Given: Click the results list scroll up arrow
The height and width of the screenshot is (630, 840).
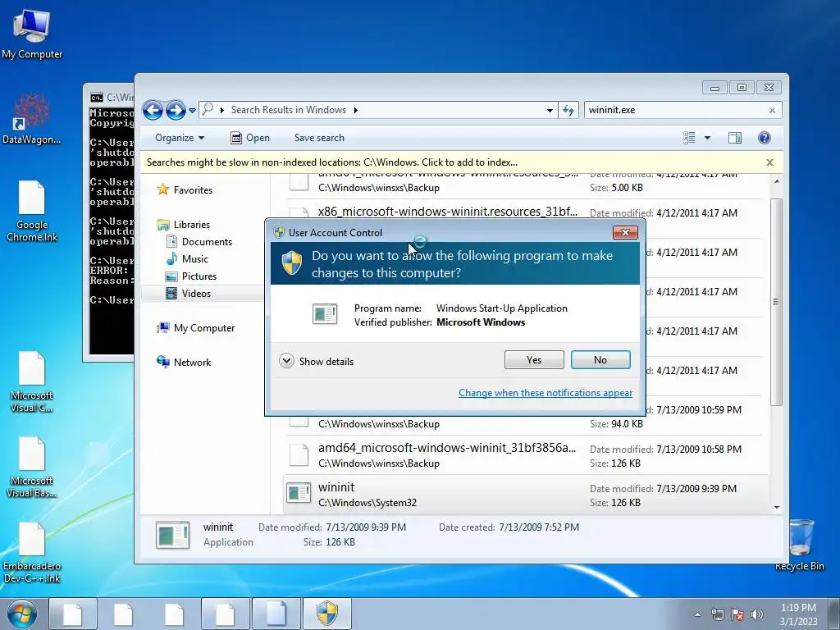Looking at the screenshot, I should click(x=777, y=181).
